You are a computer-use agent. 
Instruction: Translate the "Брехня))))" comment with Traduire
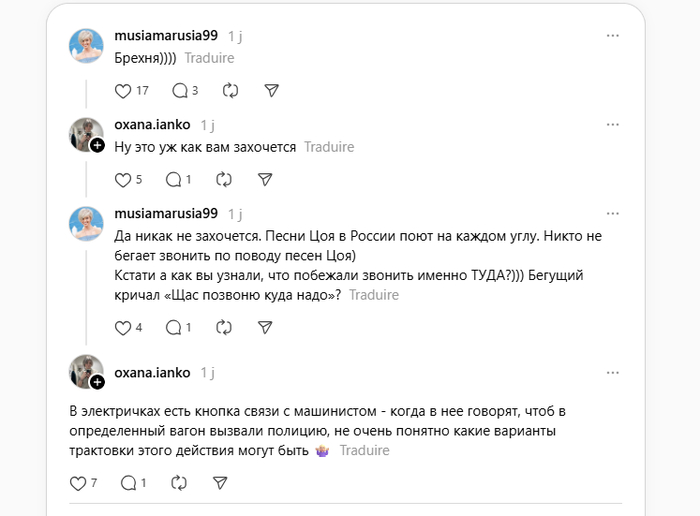pyautogui.click(x=209, y=58)
